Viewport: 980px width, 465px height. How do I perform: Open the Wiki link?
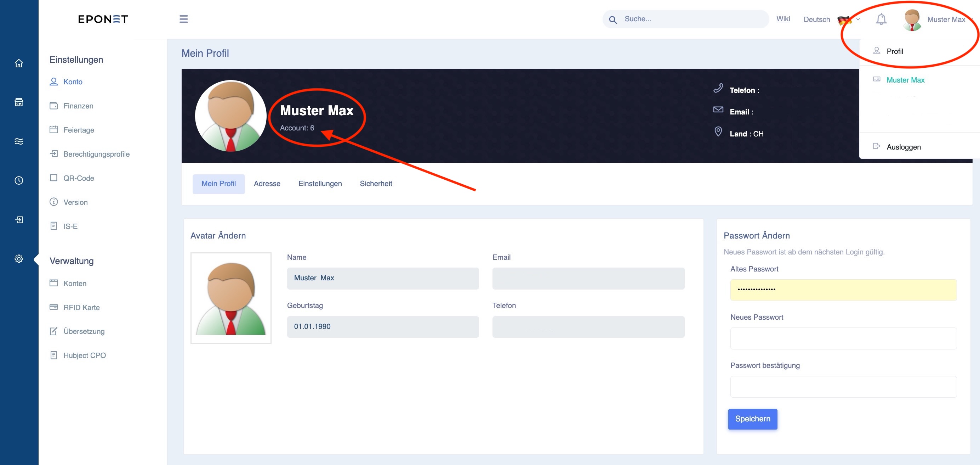[x=783, y=19]
